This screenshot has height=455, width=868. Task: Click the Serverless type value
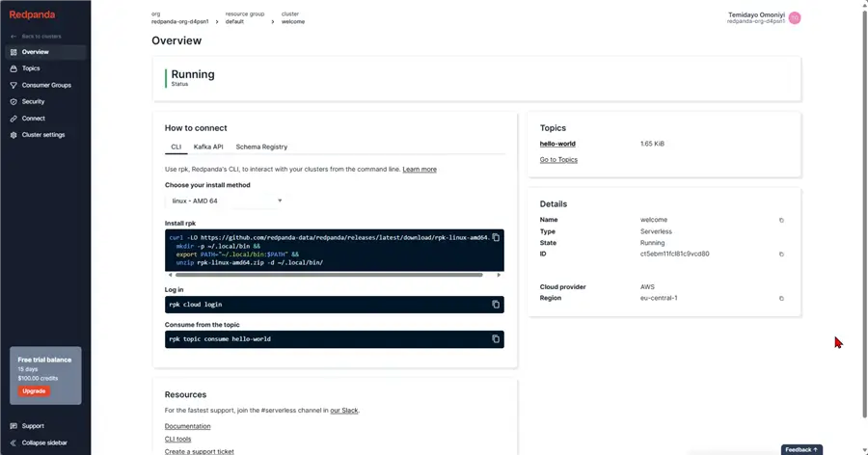tap(656, 231)
